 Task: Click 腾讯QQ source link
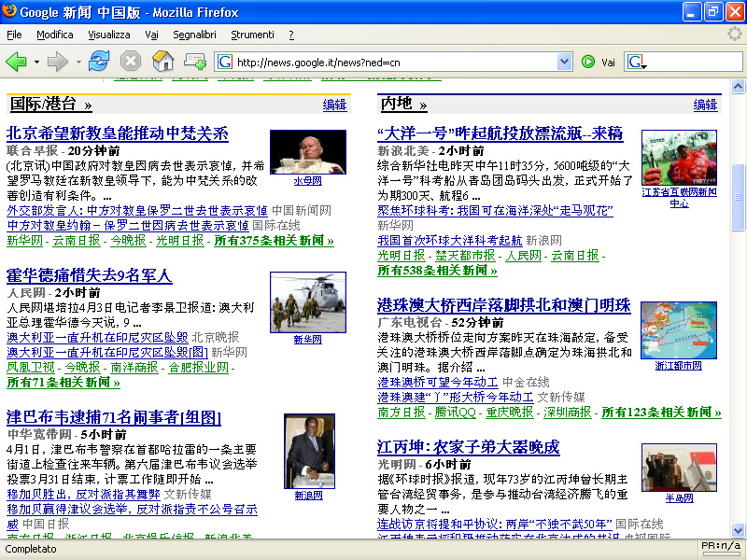point(456,413)
